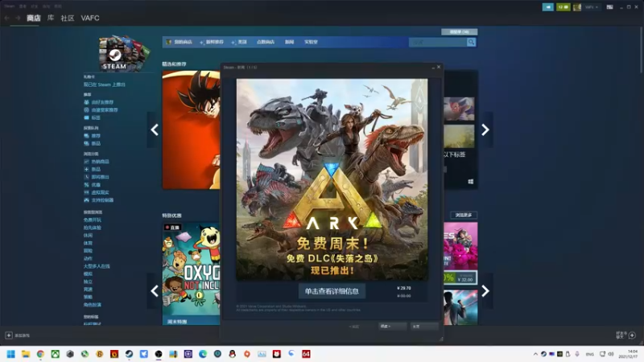
Task: Open File Explorer from the taskbar
Action: pyautogui.click(x=26, y=354)
